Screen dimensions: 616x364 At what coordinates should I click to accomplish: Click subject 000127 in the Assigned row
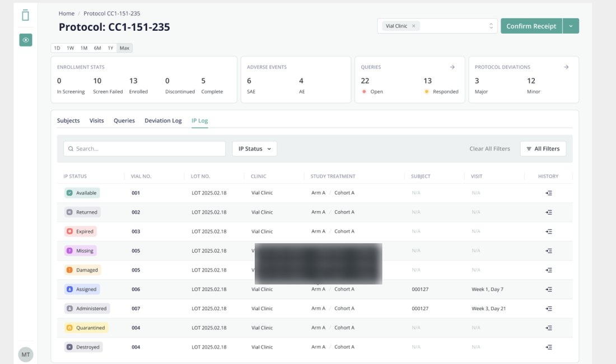click(x=420, y=290)
